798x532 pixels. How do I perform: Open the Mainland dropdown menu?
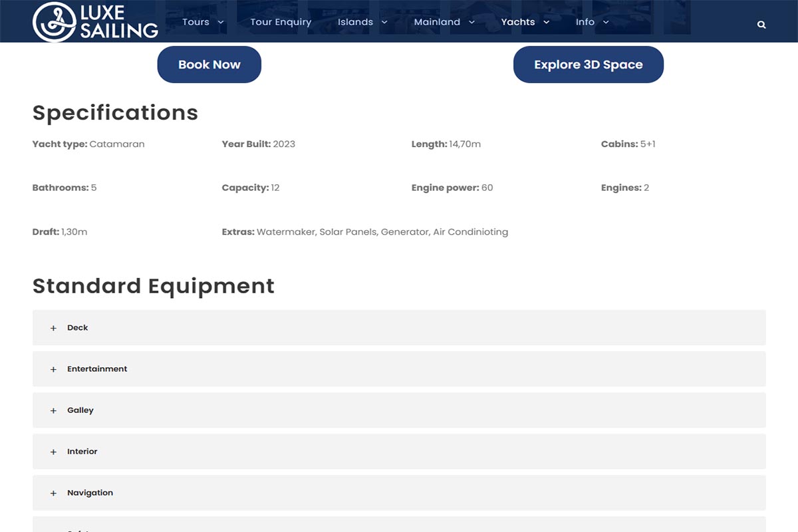444,22
